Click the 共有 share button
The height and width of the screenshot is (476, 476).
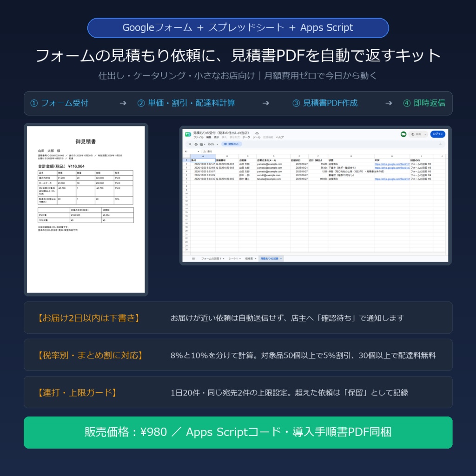tap(418, 134)
